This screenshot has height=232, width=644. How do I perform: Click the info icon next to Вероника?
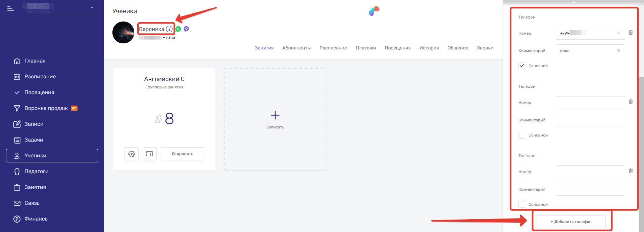(169, 29)
